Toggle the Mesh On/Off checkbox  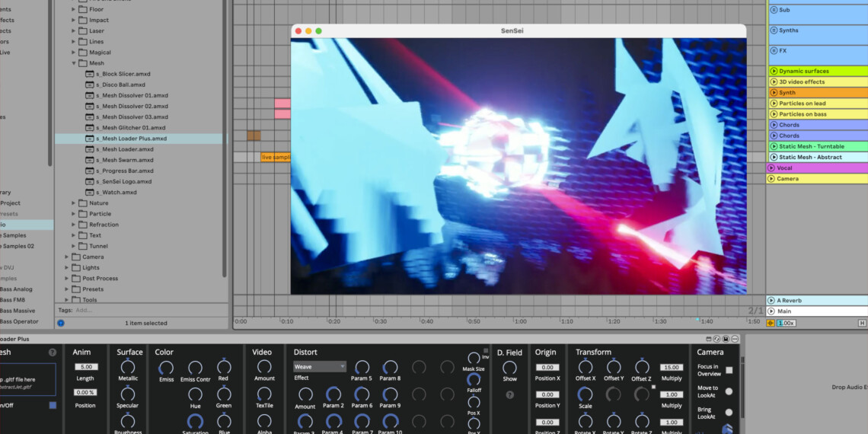53,405
